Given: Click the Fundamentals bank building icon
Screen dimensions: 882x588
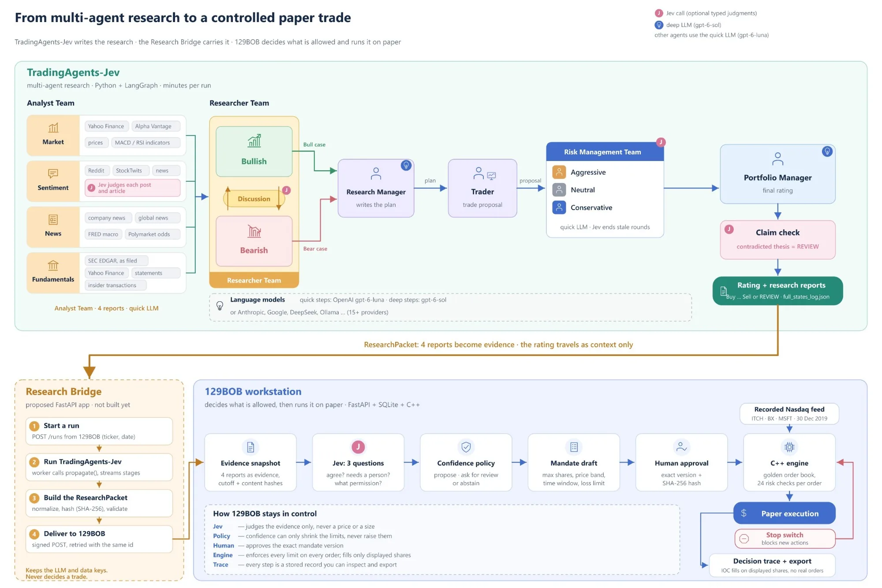Looking at the screenshot, I should point(53,266).
